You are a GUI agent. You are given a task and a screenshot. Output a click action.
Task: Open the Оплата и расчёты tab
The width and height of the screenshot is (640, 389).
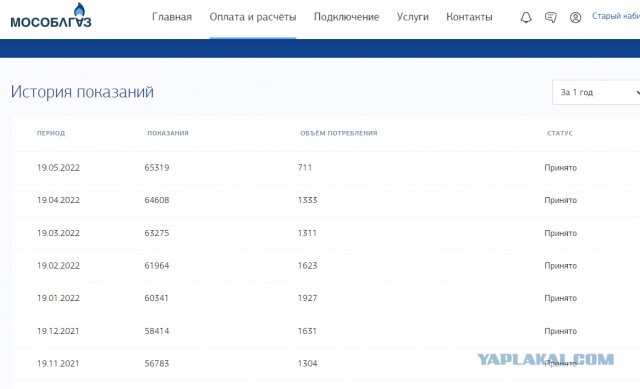(x=253, y=17)
